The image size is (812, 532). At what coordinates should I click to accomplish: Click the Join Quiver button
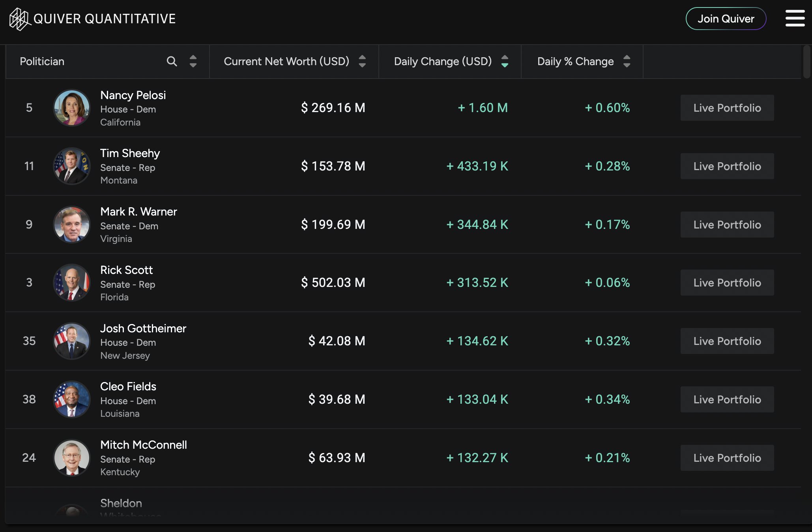pyautogui.click(x=726, y=19)
